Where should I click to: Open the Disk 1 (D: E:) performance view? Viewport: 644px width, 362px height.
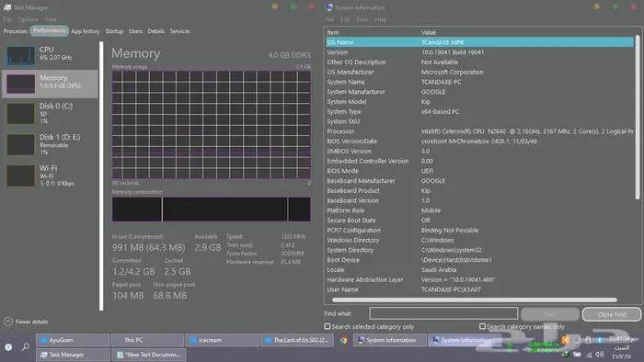point(50,144)
